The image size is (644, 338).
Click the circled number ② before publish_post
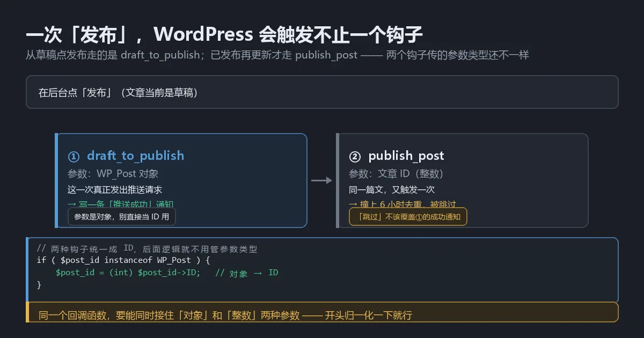pos(355,157)
